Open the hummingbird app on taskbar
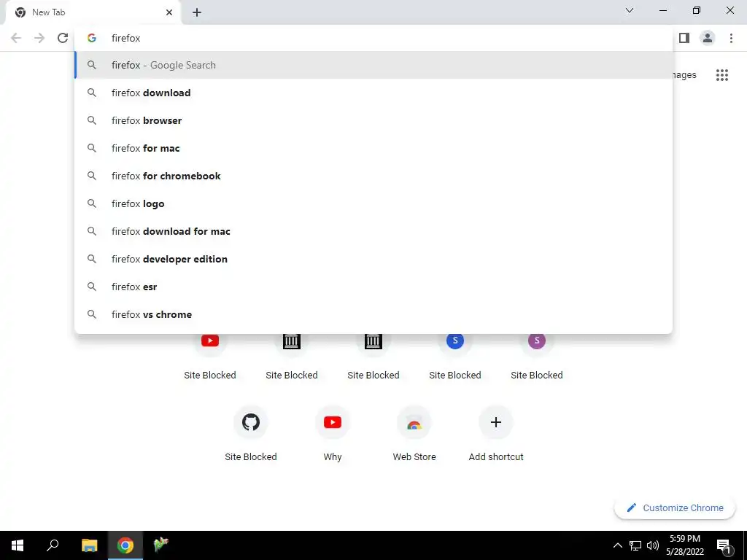The height and width of the screenshot is (560, 747). pos(161,545)
